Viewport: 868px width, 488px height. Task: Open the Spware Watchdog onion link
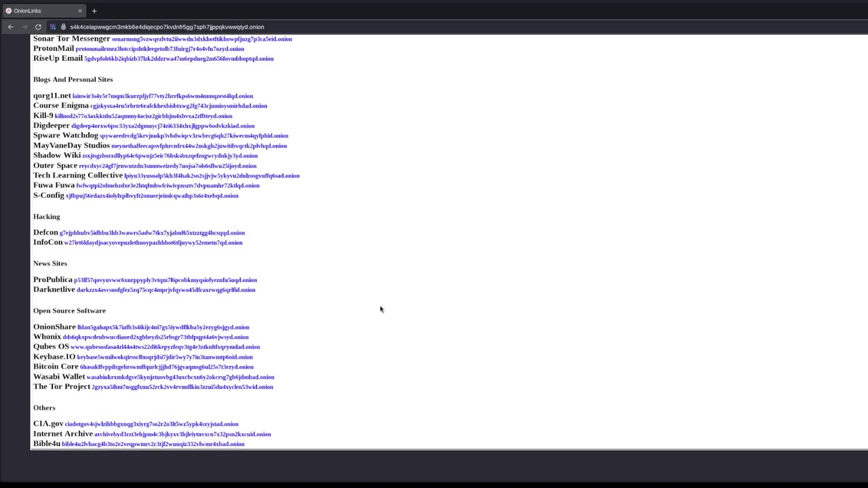(x=194, y=136)
